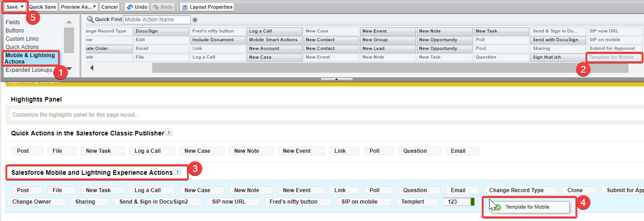Click in the Quick Find input field
The height and width of the screenshot is (221, 644).
[x=157, y=20]
